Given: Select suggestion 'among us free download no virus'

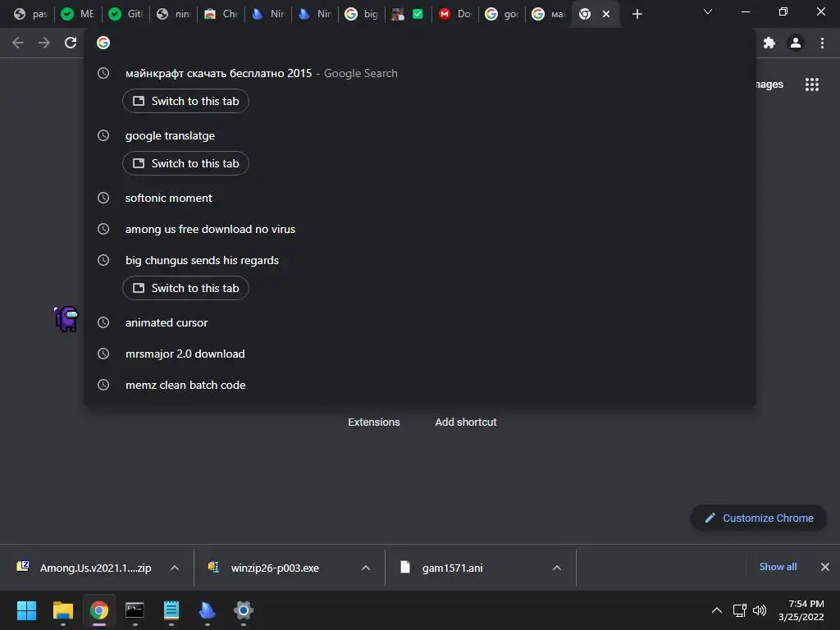Looking at the screenshot, I should pos(420,229).
